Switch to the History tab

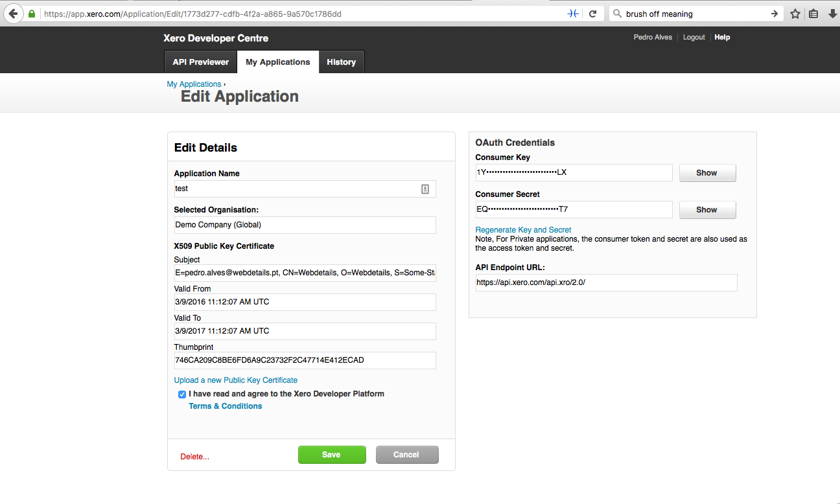(x=341, y=62)
